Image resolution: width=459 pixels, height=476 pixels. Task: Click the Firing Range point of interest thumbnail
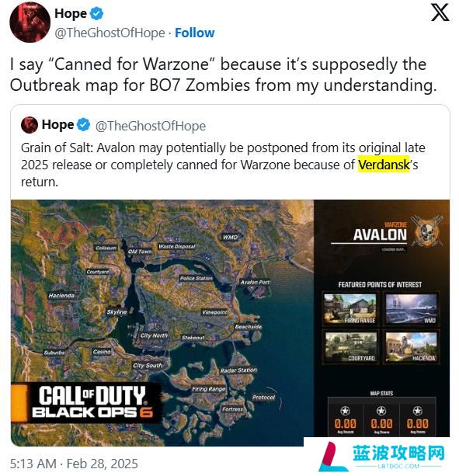coord(350,309)
